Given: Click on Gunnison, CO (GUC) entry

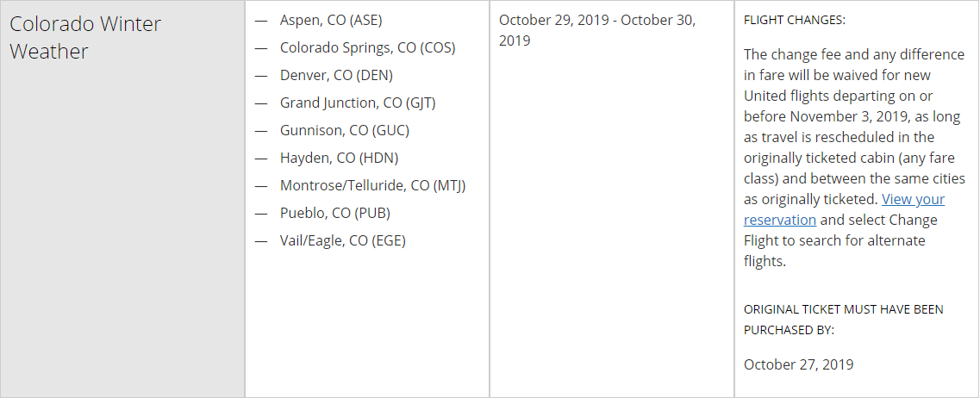Looking at the screenshot, I should pyautogui.click(x=345, y=130).
